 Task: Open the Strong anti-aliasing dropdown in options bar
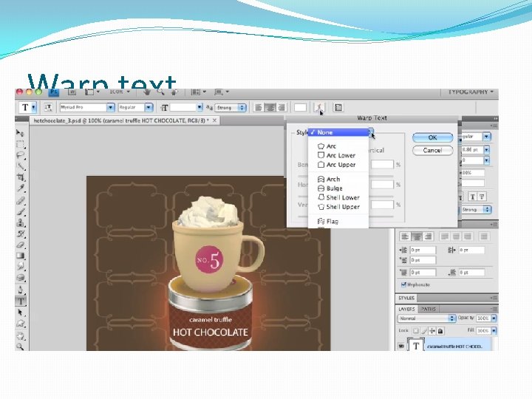coord(231,108)
